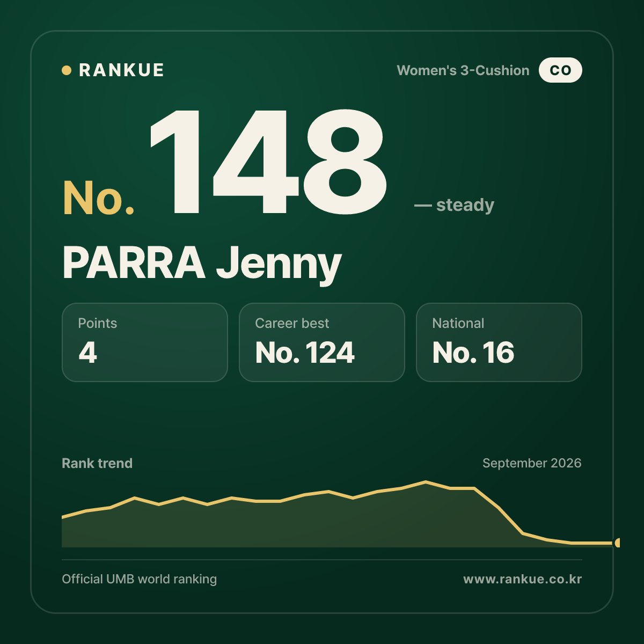The image size is (644, 644).
Task: Click the September 2026 date label
Action: coord(532,463)
